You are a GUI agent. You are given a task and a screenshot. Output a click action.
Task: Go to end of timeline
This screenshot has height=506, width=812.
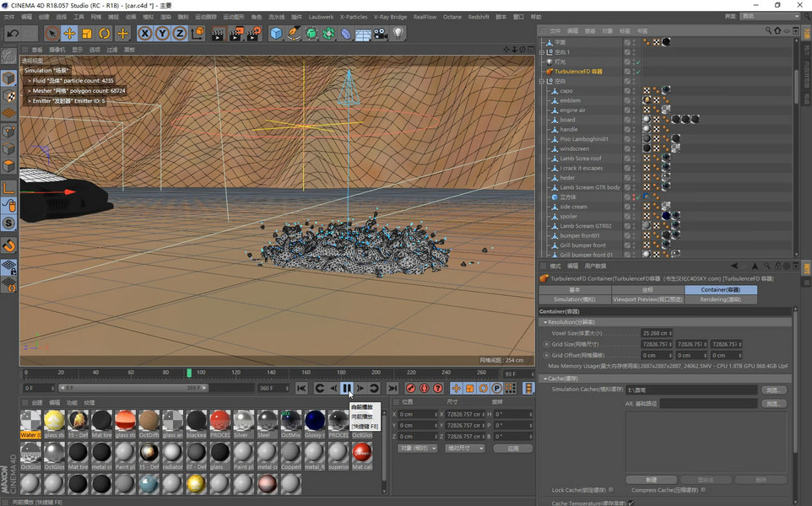pyautogui.click(x=392, y=388)
